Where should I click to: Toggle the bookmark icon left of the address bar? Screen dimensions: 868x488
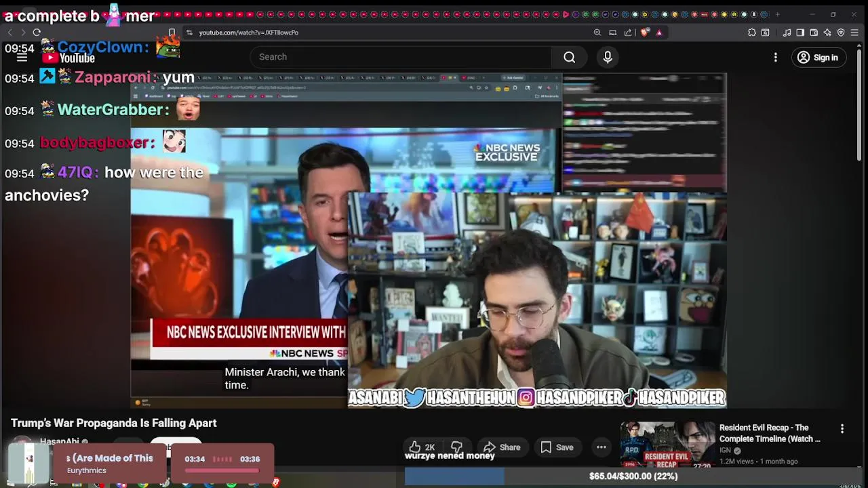pyautogui.click(x=172, y=33)
